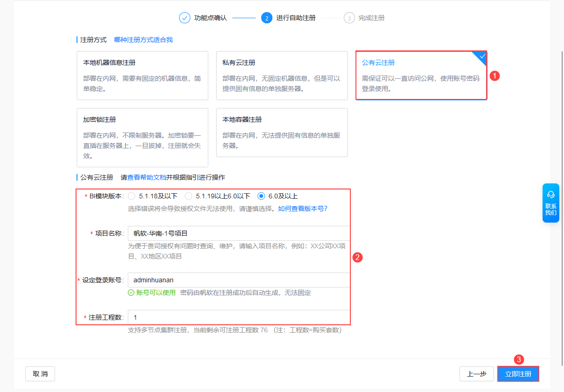The image size is (564, 392).
Task: Click the 项目名称 field label
Action: pyautogui.click(x=109, y=233)
